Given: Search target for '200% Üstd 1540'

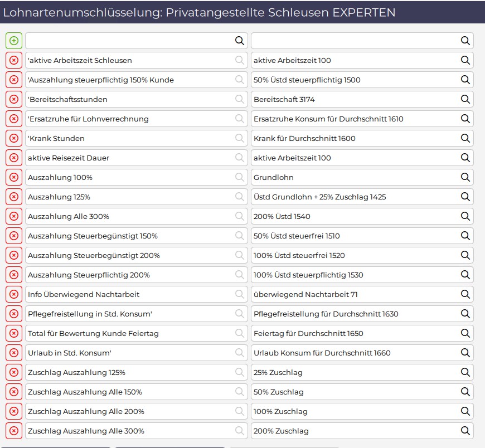Looking at the screenshot, I should [x=465, y=216].
